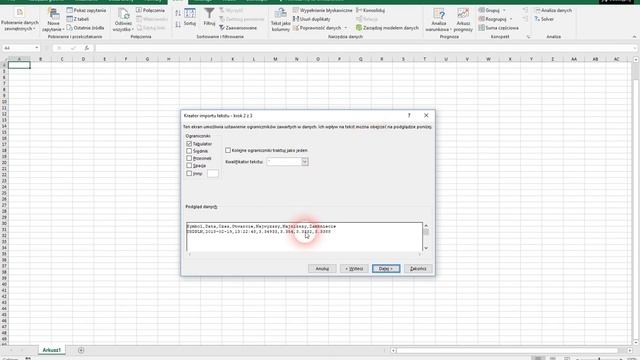Viewport: 640px width, 360px height.
Task: Open Zarządzaj modelem danych
Action: point(387,28)
